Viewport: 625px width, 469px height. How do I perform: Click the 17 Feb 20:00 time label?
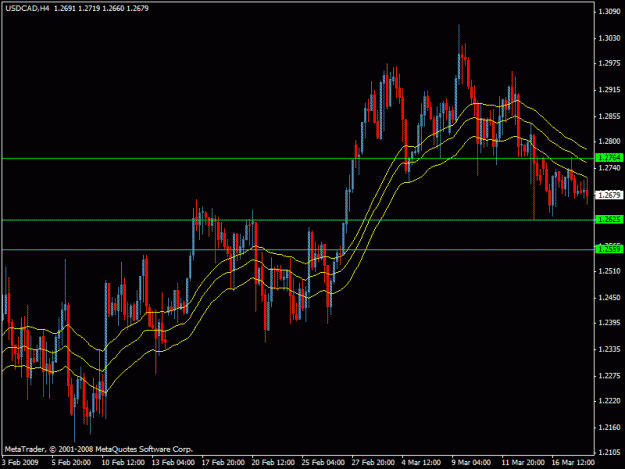[223, 463]
